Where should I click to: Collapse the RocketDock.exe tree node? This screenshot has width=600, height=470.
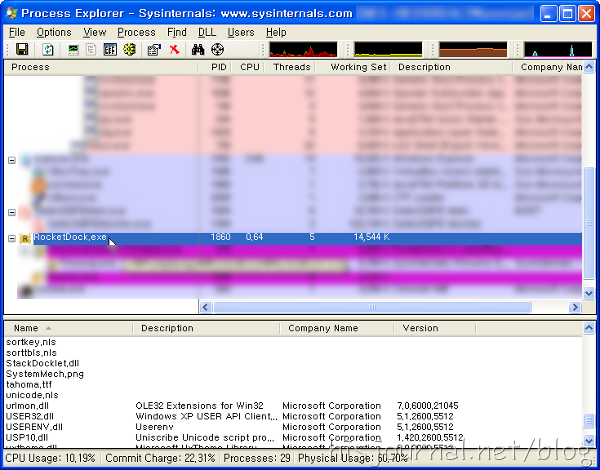click(x=12, y=238)
